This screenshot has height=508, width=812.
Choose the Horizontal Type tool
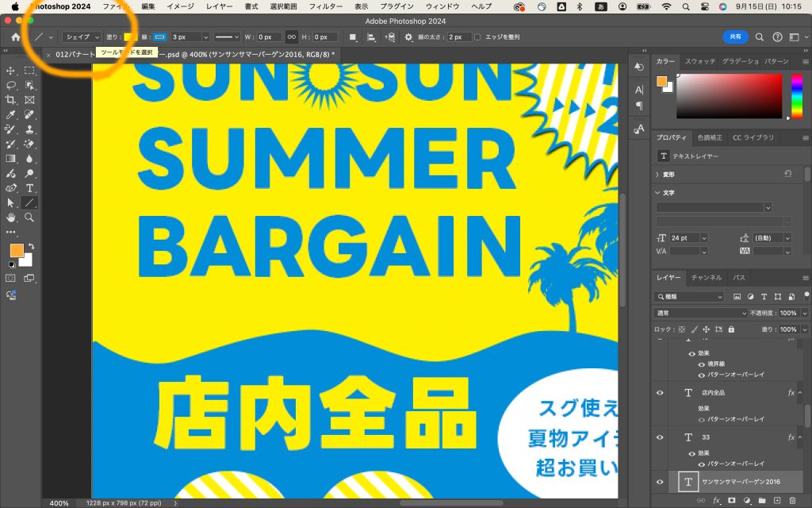coord(29,188)
